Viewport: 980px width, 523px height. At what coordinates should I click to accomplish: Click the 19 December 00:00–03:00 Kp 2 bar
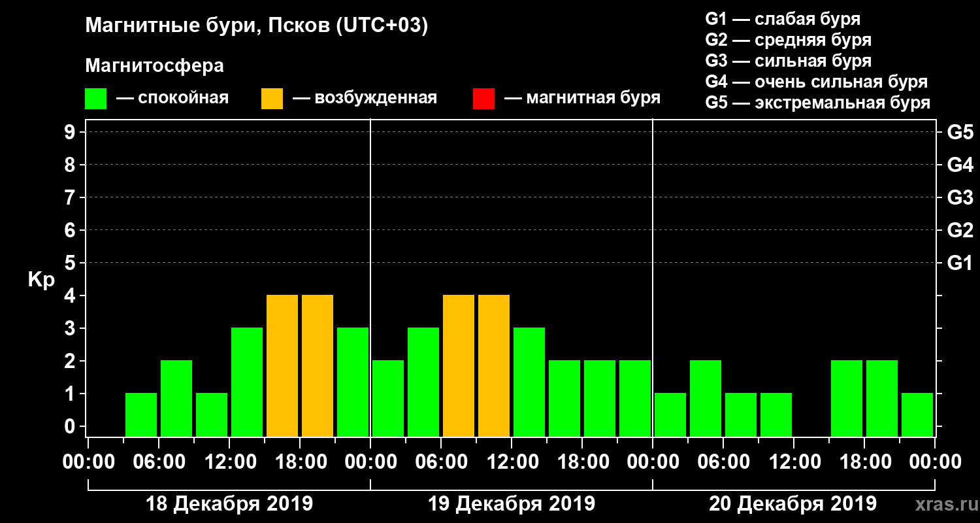[388, 398]
